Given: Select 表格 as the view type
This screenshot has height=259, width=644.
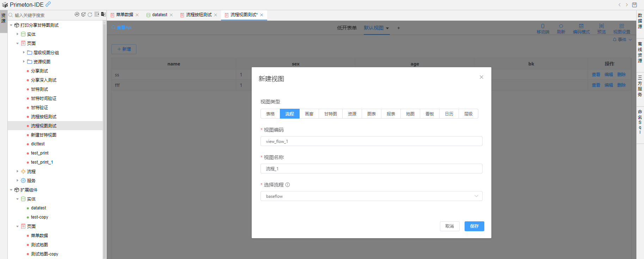Looking at the screenshot, I should (270, 114).
